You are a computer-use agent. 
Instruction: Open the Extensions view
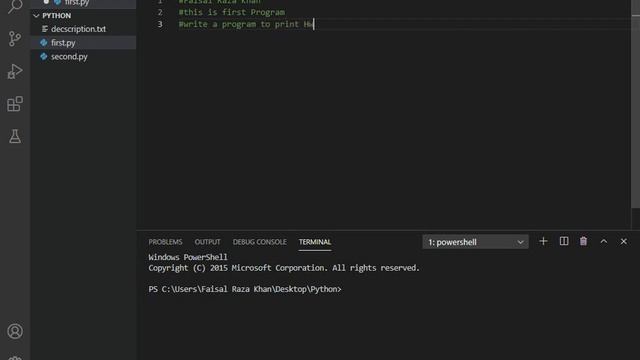click(x=15, y=104)
